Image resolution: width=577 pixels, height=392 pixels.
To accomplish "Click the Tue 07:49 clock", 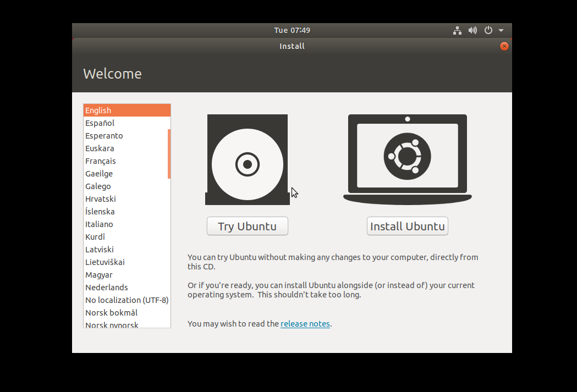I will (292, 30).
